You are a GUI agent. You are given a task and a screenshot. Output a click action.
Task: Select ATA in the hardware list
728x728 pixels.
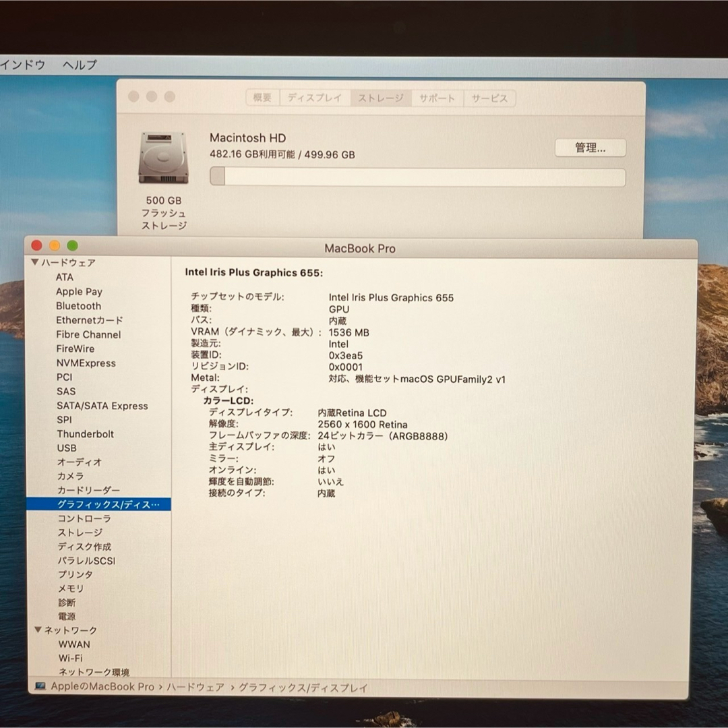coord(65,277)
